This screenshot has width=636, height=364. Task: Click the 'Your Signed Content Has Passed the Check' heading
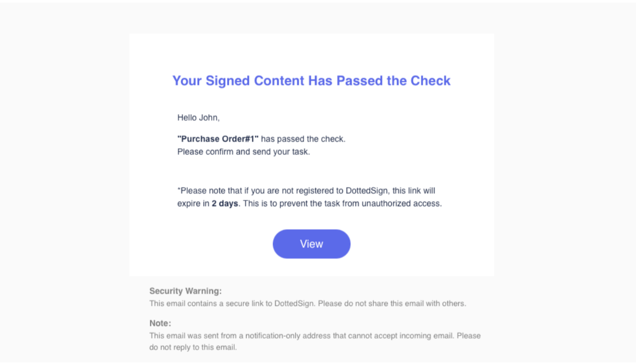(312, 81)
